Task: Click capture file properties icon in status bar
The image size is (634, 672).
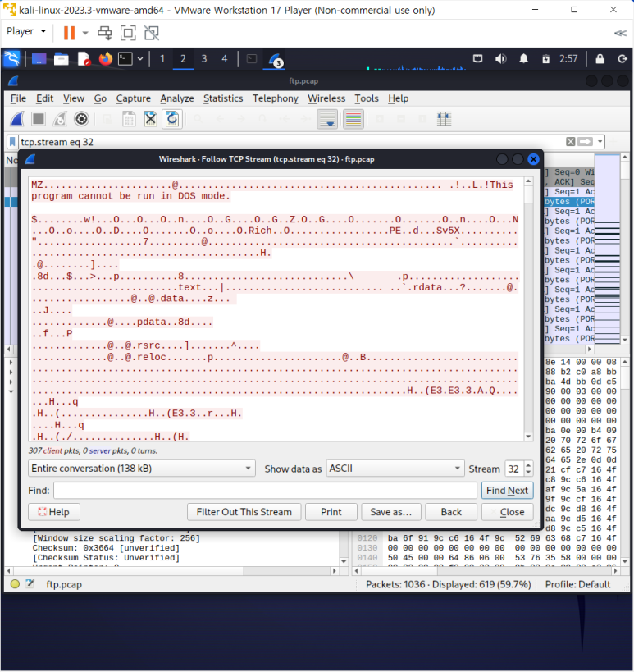Action: pyautogui.click(x=30, y=583)
